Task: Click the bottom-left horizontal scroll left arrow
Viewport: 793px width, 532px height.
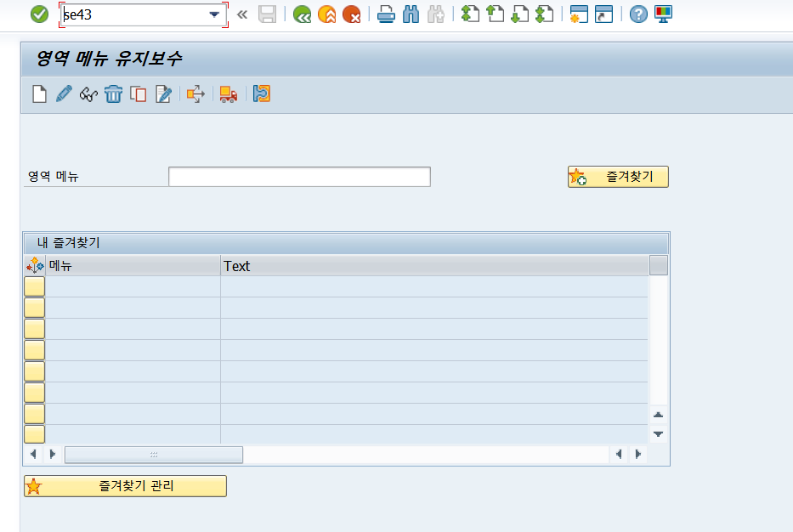Action: tap(33, 454)
